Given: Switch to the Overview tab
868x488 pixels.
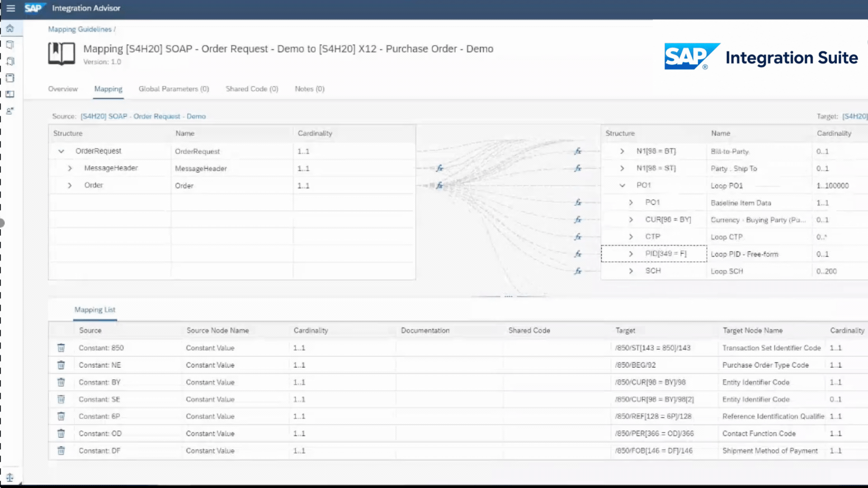Looking at the screenshot, I should pos(63,89).
